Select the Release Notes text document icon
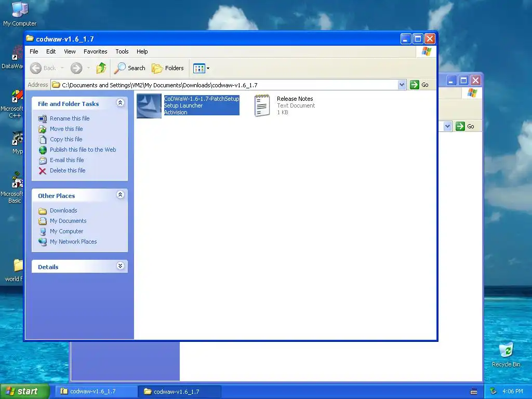Image resolution: width=532 pixels, height=399 pixels. click(262, 105)
